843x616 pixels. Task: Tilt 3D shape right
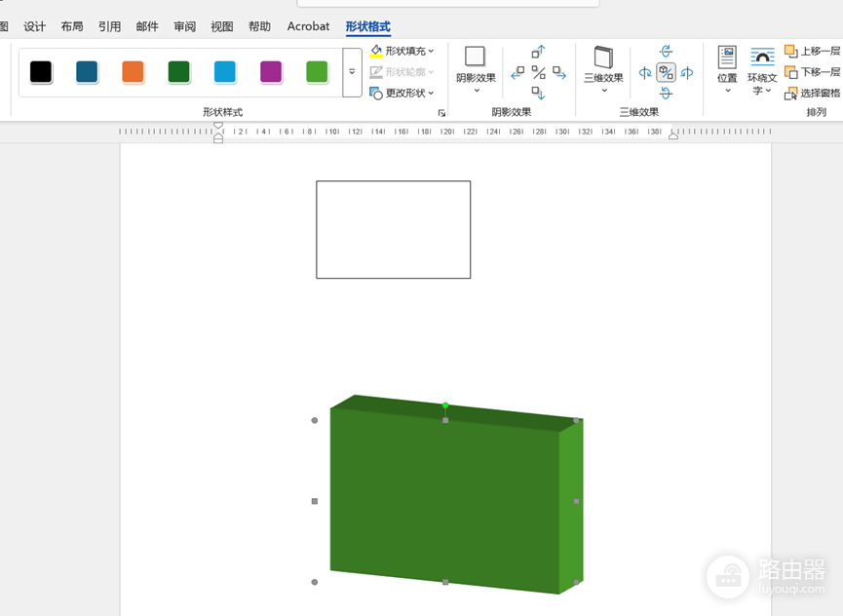(x=687, y=72)
